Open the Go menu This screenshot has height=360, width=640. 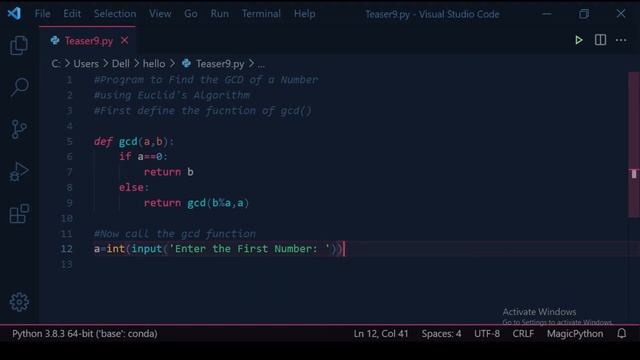[191, 14]
